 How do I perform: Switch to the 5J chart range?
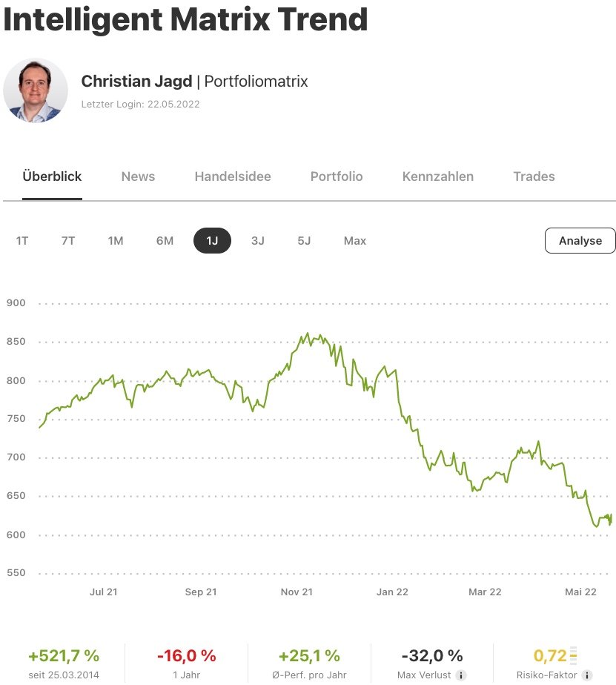pos(304,240)
